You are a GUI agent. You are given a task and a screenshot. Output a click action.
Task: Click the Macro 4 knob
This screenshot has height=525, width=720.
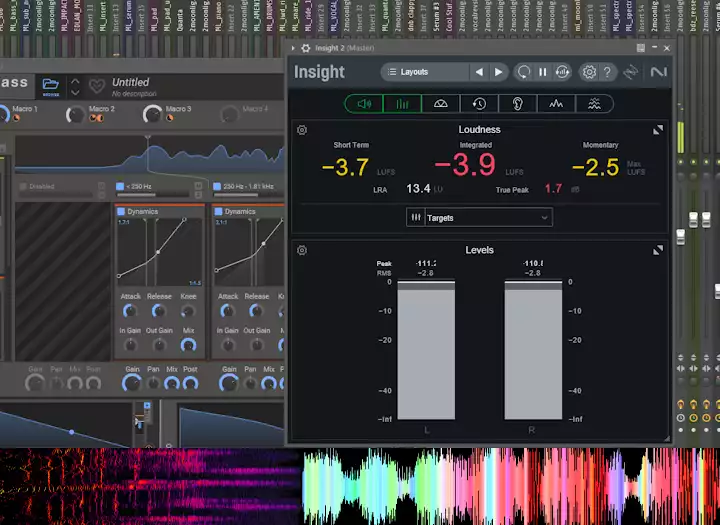tap(229, 114)
